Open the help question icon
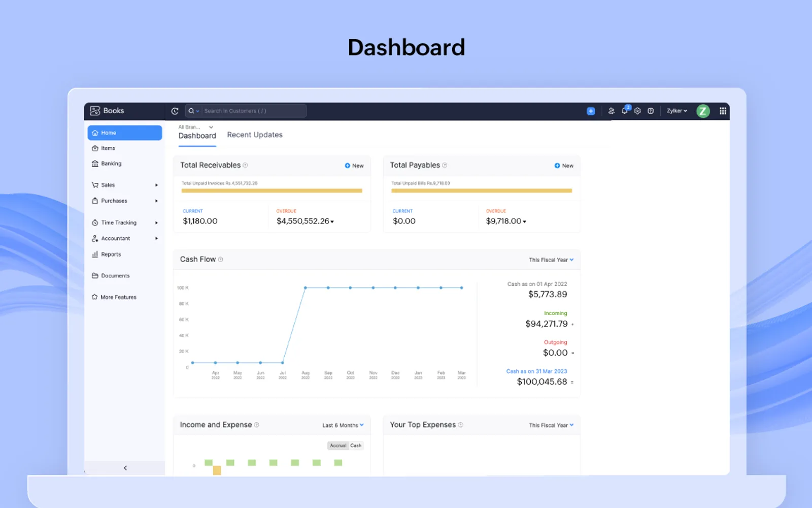 pyautogui.click(x=651, y=111)
